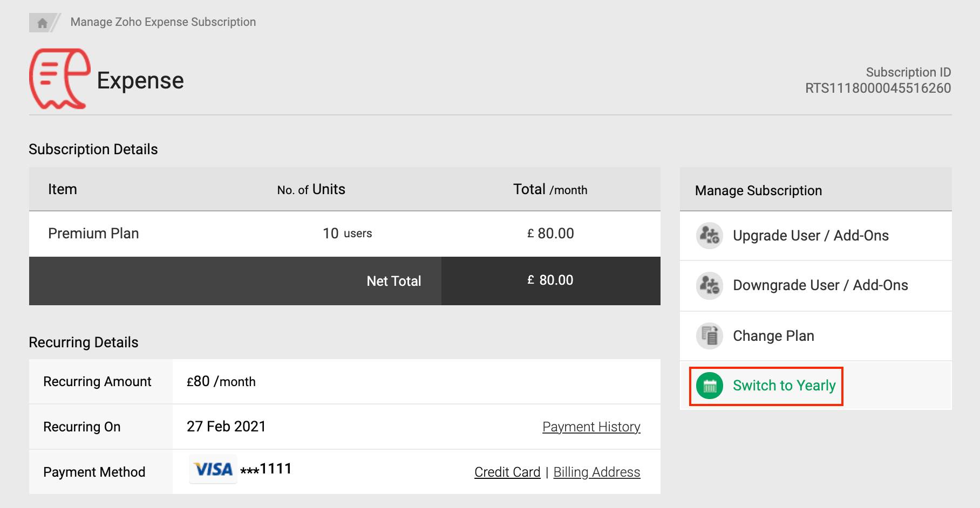
Task: Click Manage Zoho Expense Subscription breadcrumb
Action: 163,22
